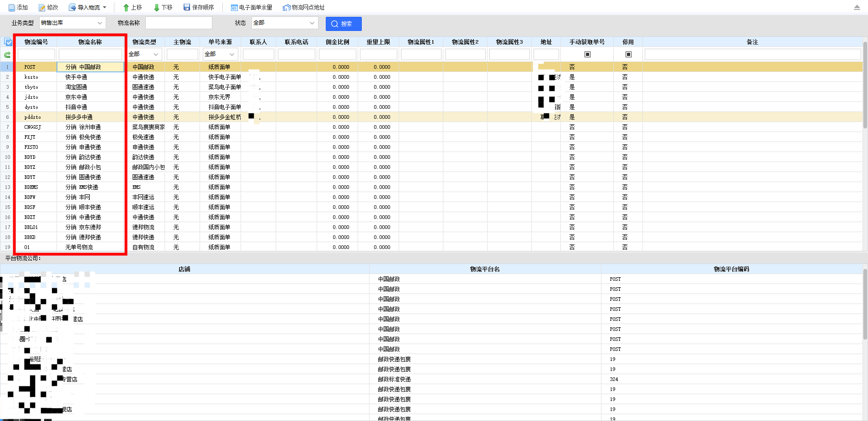Viewport: 868px width, 421px height.
Task: Select 分销 顺丰快递 name cell
Action: [90, 207]
